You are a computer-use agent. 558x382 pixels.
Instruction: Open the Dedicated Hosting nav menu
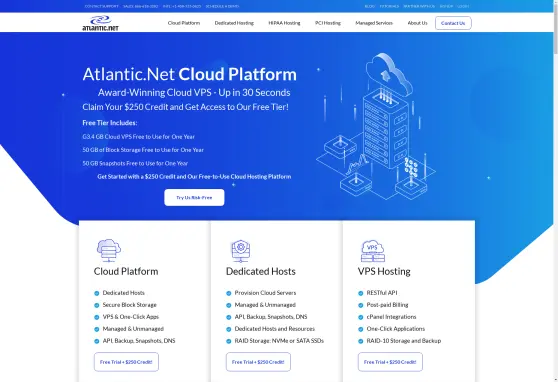click(x=234, y=23)
